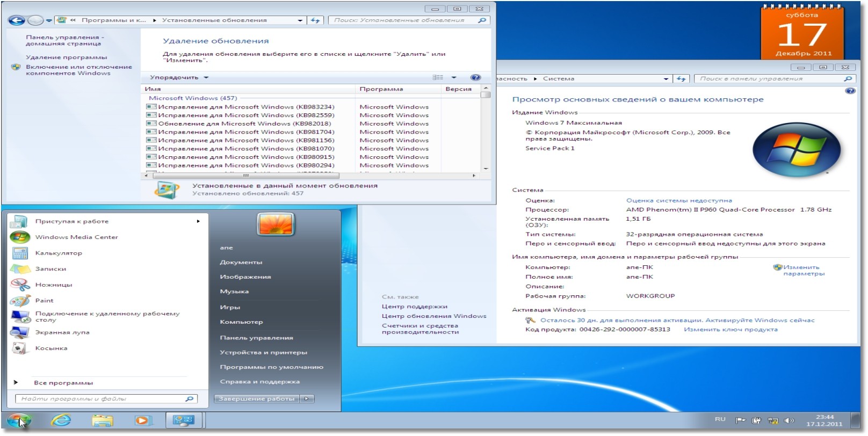The image size is (868, 436).
Task: Click Завершение работы shutdown button
Action: (257, 399)
